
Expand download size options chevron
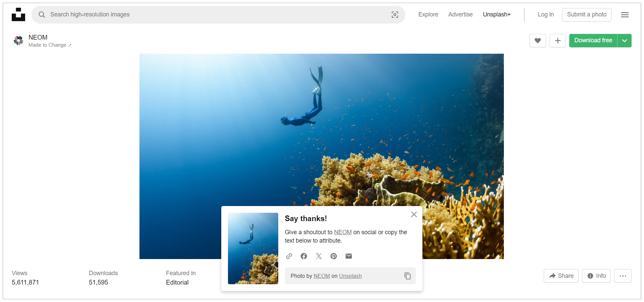coord(624,41)
